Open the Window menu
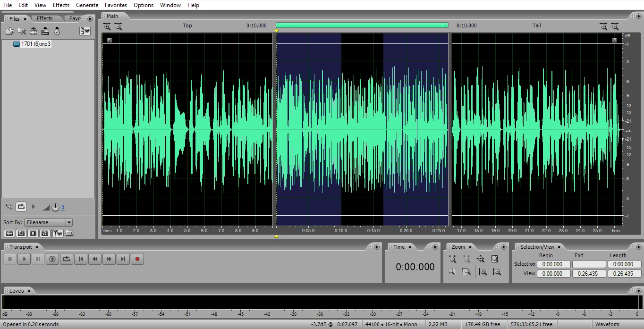 coord(170,5)
